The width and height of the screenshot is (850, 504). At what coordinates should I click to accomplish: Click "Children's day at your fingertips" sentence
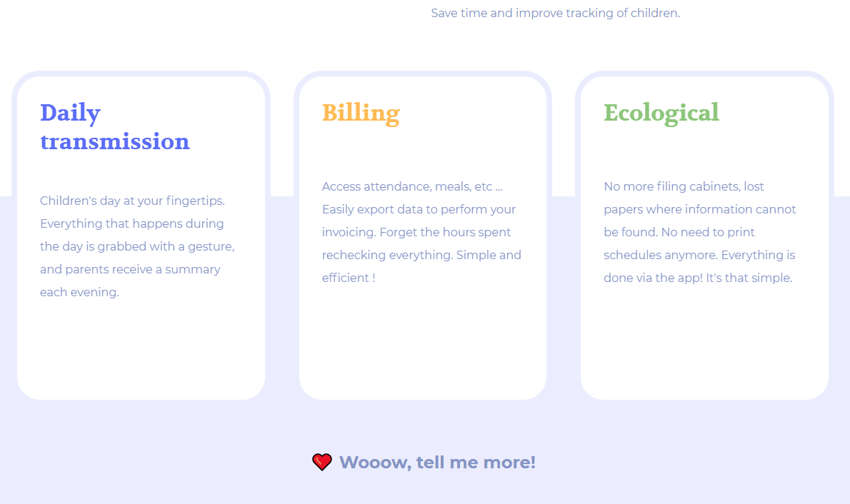pyautogui.click(x=132, y=201)
